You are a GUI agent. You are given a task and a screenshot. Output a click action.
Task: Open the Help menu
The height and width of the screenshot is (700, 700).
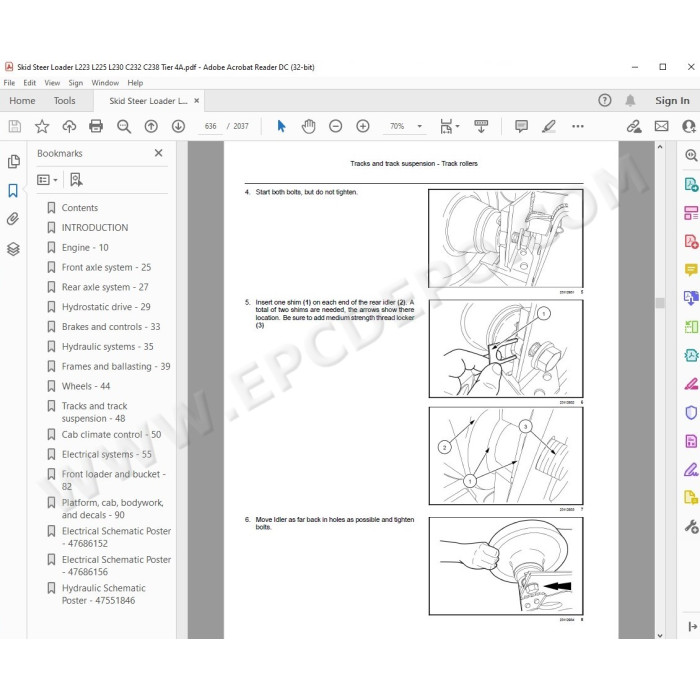(x=135, y=83)
